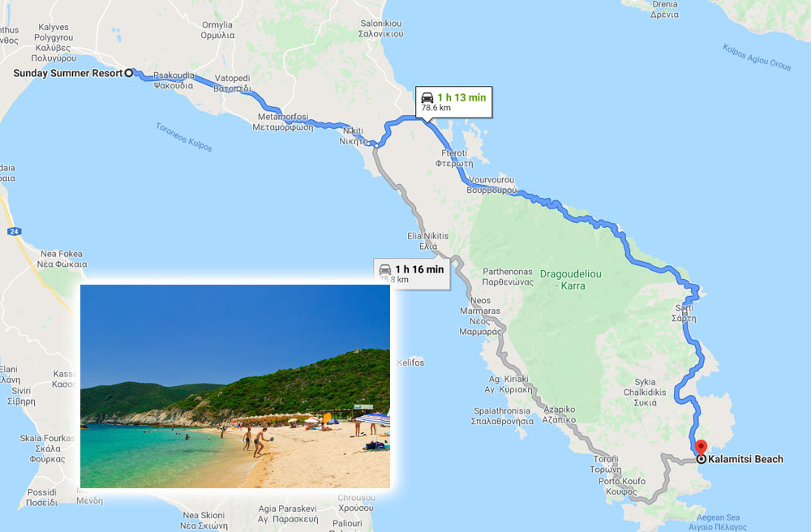Click the Dragoudeliou - Karra green area label

[570, 280]
